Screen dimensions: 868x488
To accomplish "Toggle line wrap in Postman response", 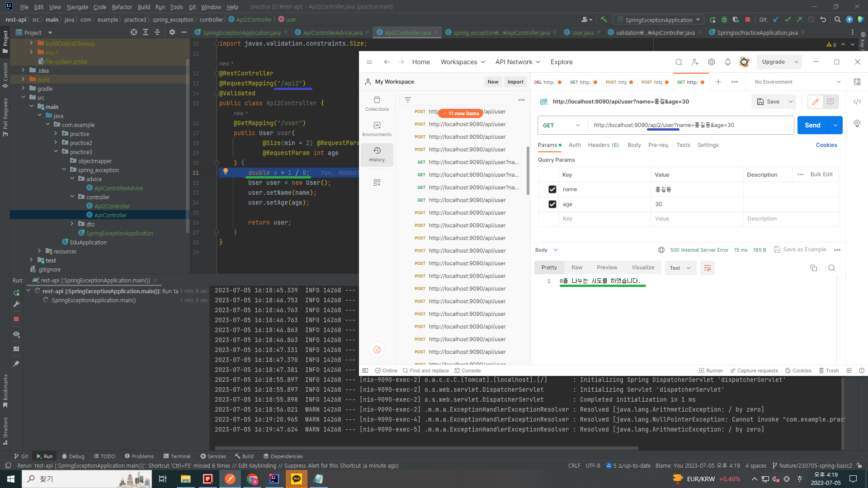I will (708, 268).
